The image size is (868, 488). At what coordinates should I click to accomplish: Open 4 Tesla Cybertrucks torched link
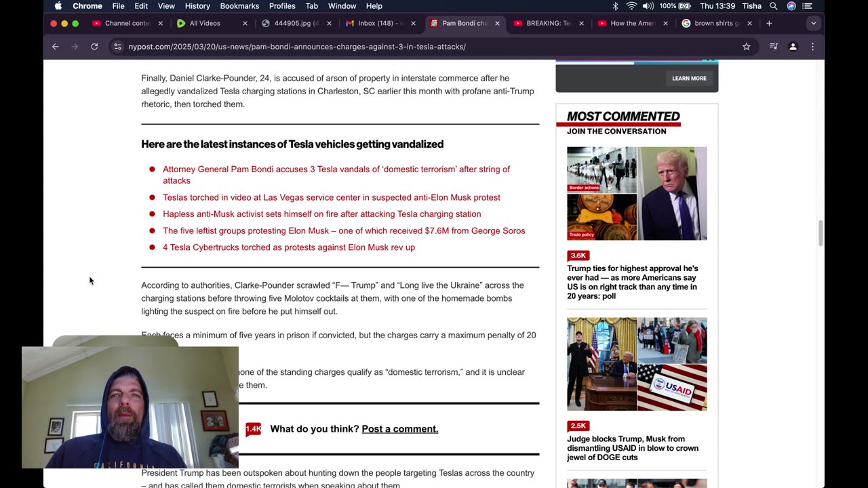point(289,247)
